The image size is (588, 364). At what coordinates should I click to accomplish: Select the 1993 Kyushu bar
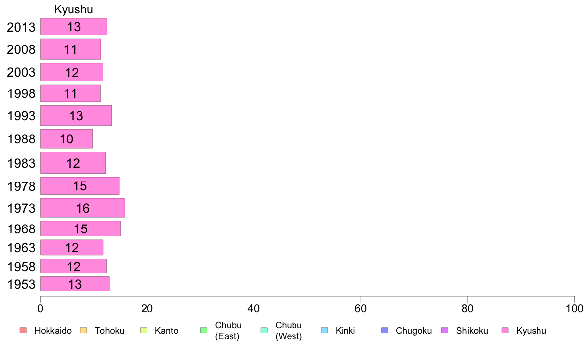coord(76,115)
